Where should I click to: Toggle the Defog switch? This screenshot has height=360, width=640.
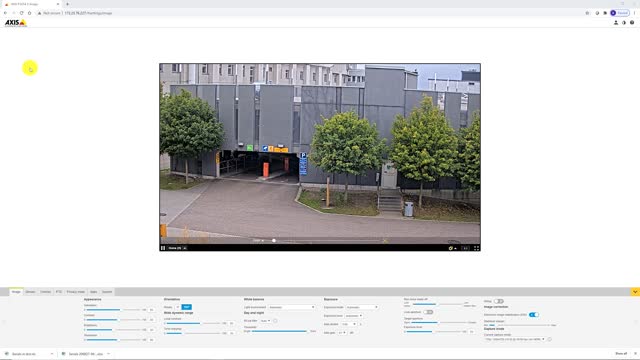click(x=499, y=301)
